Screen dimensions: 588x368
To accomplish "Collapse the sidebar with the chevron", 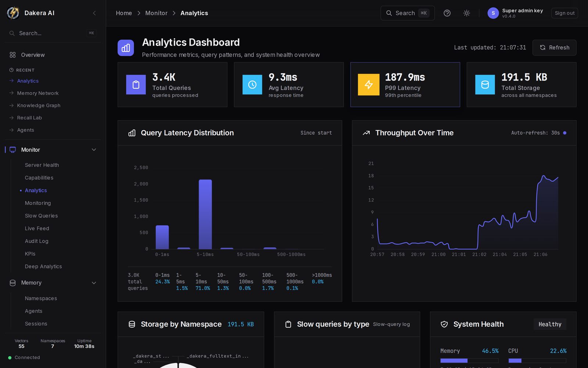I will click(x=94, y=13).
